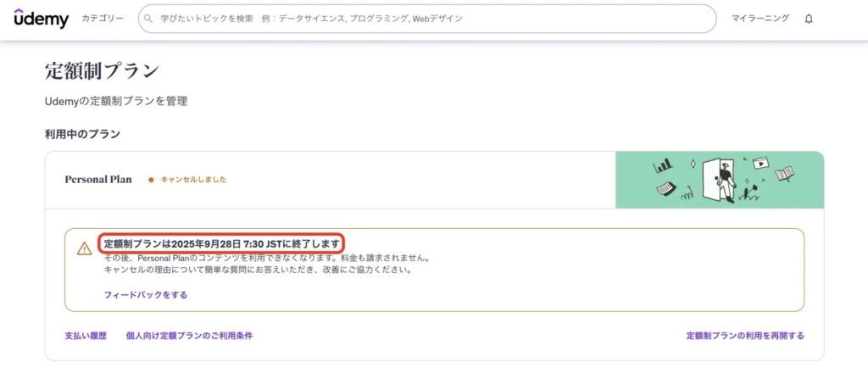Screen dimensions: 868x379
Task: Click the 利用中のプラン section heading
Action: point(82,134)
